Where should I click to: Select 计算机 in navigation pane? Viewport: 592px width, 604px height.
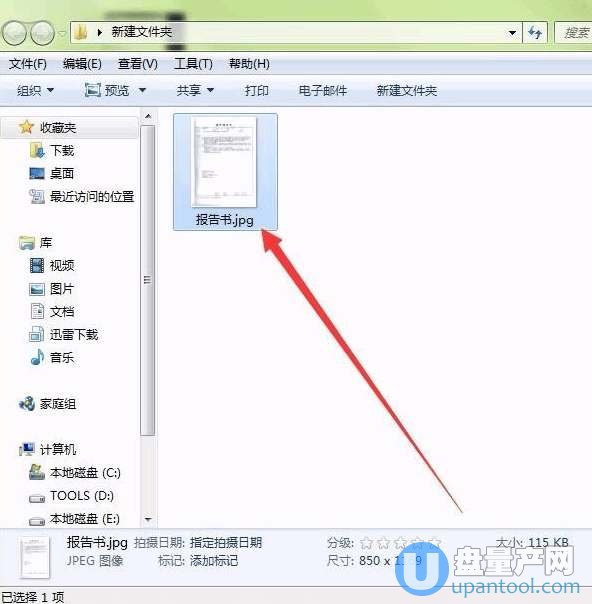[x=58, y=450]
